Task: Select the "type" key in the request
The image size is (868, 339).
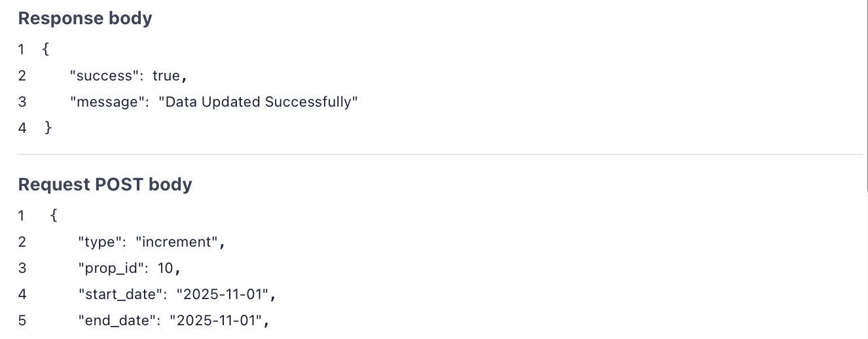Action: coord(100,242)
